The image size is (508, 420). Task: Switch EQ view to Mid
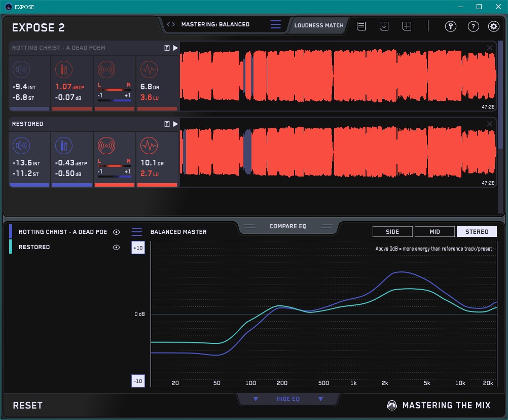[x=434, y=232]
